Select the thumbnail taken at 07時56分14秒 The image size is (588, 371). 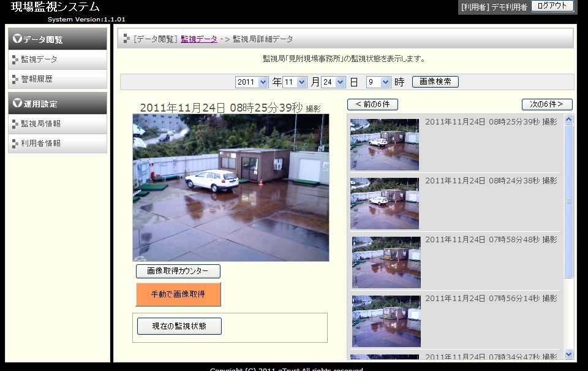(x=386, y=321)
